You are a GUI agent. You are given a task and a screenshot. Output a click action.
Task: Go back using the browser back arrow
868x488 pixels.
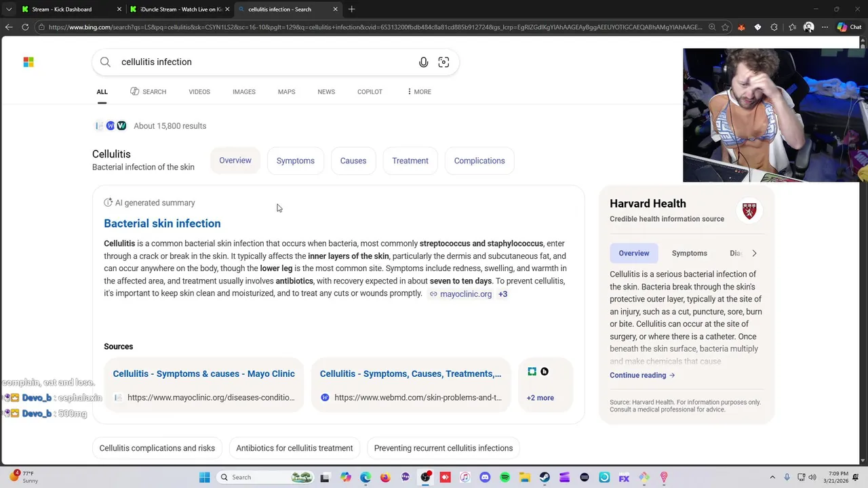click(9, 27)
